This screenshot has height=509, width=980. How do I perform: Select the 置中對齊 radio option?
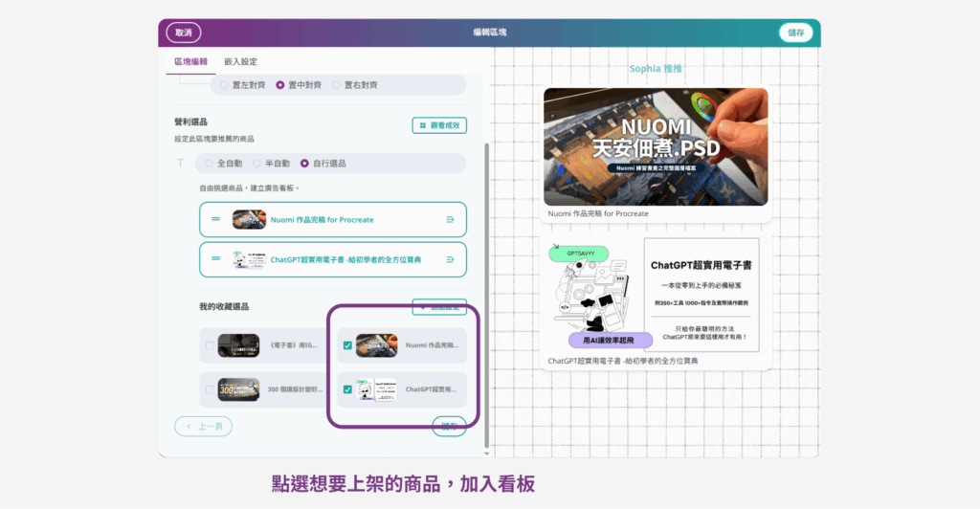click(280, 85)
